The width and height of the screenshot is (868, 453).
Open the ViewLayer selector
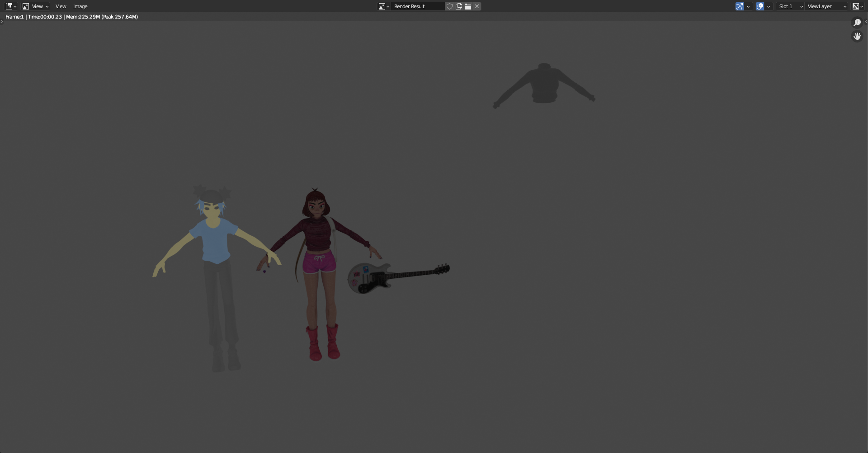[827, 6]
